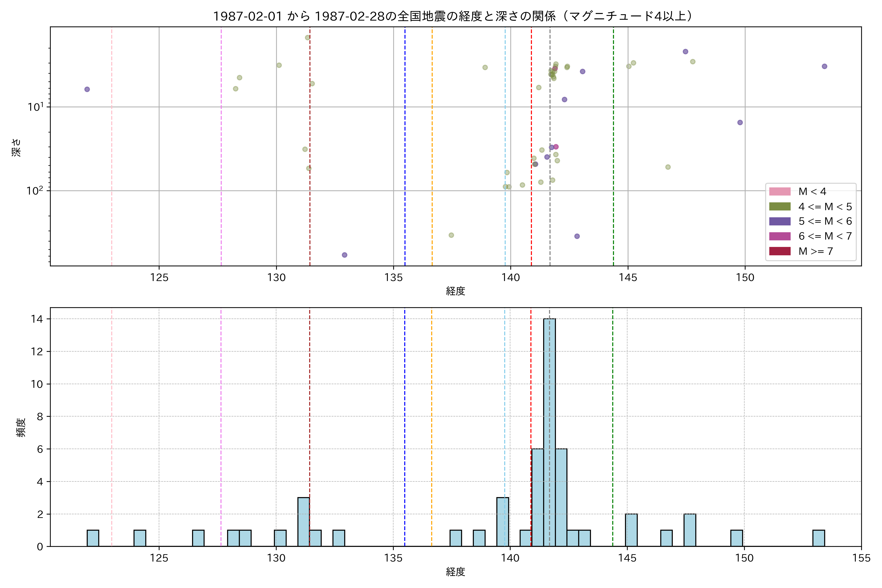Click the purple scatter point near longitude 150

point(740,123)
